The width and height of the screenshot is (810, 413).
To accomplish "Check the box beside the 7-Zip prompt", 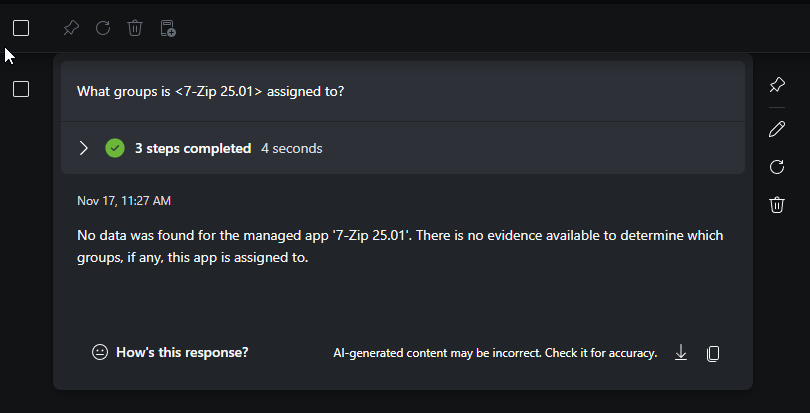I will tap(21, 90).
